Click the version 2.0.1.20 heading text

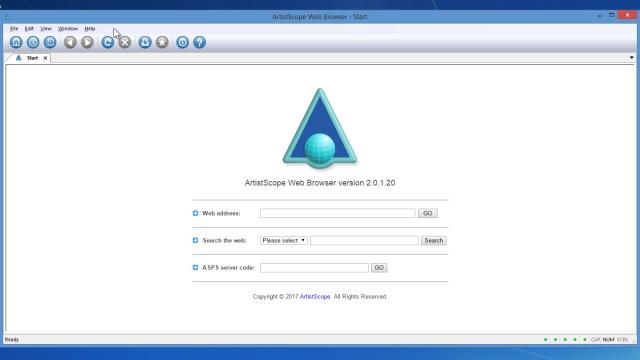[320, 183]
